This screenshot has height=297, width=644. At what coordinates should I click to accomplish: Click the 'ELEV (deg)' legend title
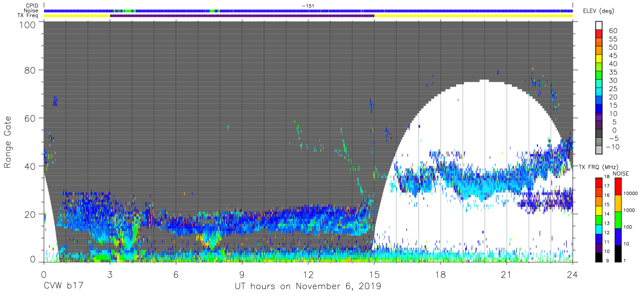pyautogui.click(x=599, y=11)
